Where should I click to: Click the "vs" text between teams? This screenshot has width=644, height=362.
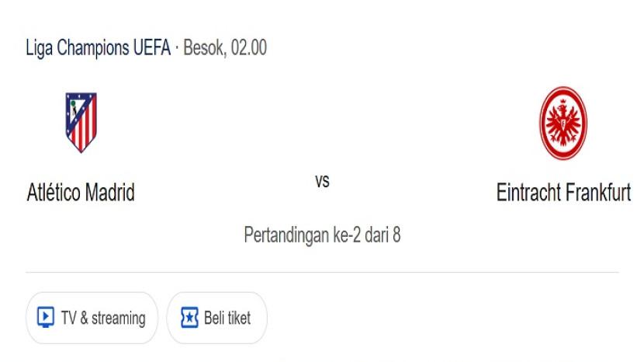322,182
